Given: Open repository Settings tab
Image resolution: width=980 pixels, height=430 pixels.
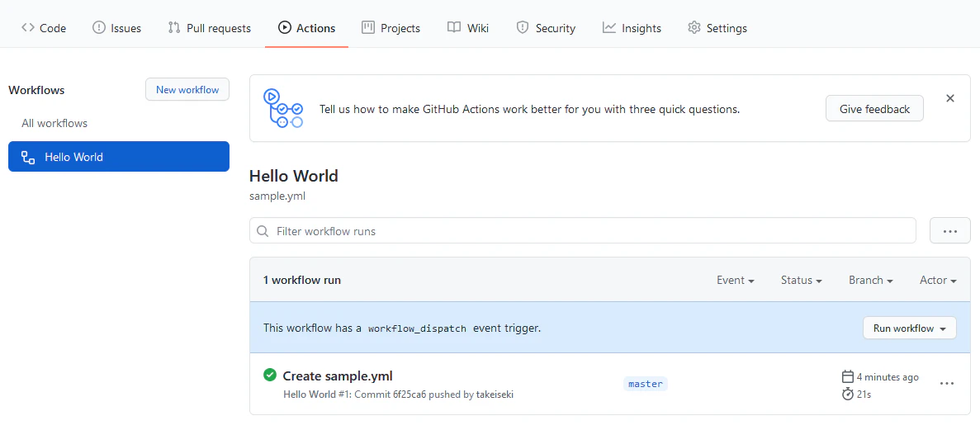Looking at the screenshot, I should 717,28.
